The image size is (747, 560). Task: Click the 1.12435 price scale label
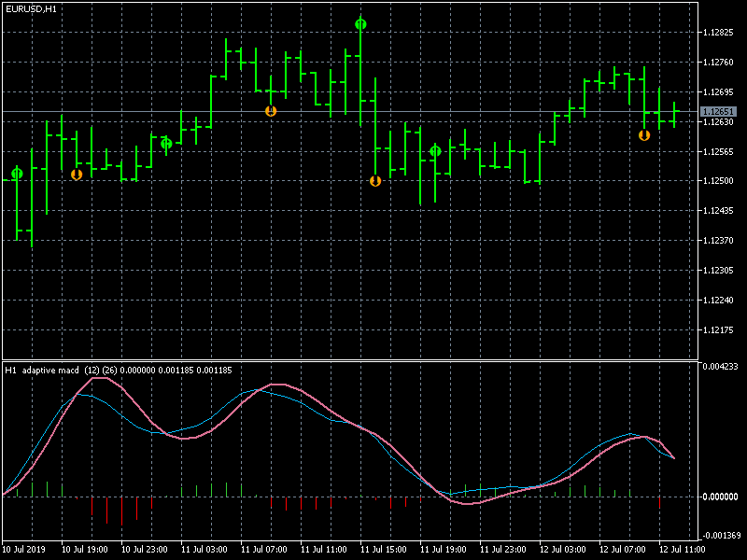click(718, 211)
